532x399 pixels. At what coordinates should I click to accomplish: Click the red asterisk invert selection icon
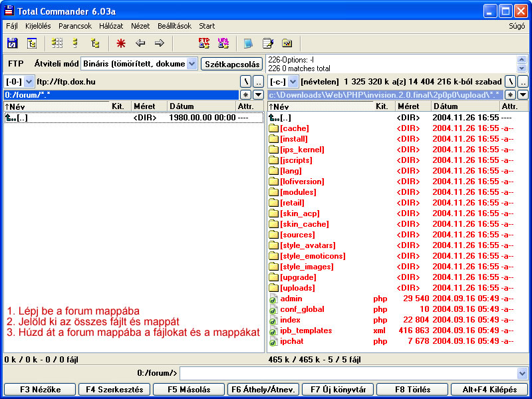(120, 43)
